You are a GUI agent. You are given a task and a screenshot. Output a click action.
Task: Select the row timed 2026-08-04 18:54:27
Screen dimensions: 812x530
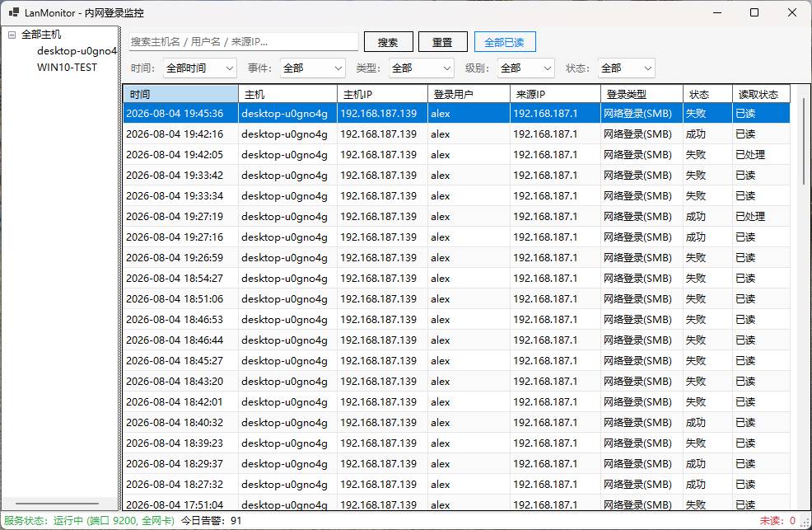click(457, 279)
